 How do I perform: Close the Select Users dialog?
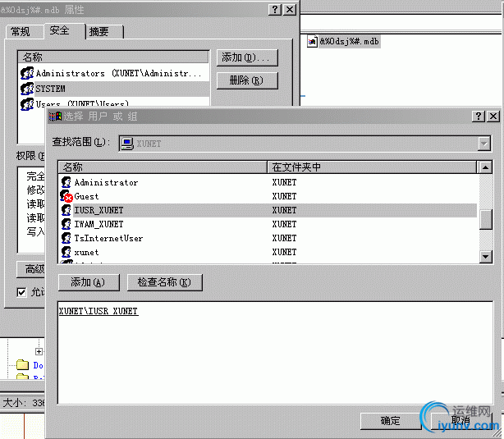493,116
